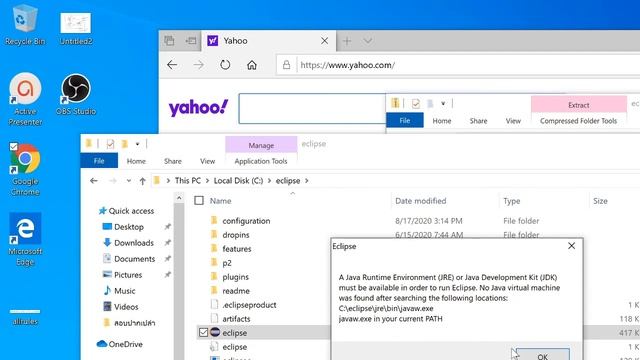Screen dimensions: 640x360
Task: Open File tab in compressed folder window
Action: [404, 120]
